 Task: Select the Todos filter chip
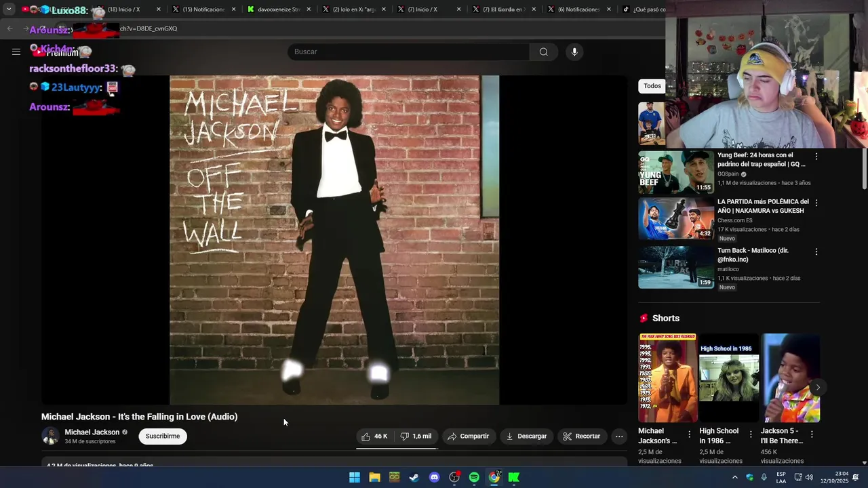point(652,86)
